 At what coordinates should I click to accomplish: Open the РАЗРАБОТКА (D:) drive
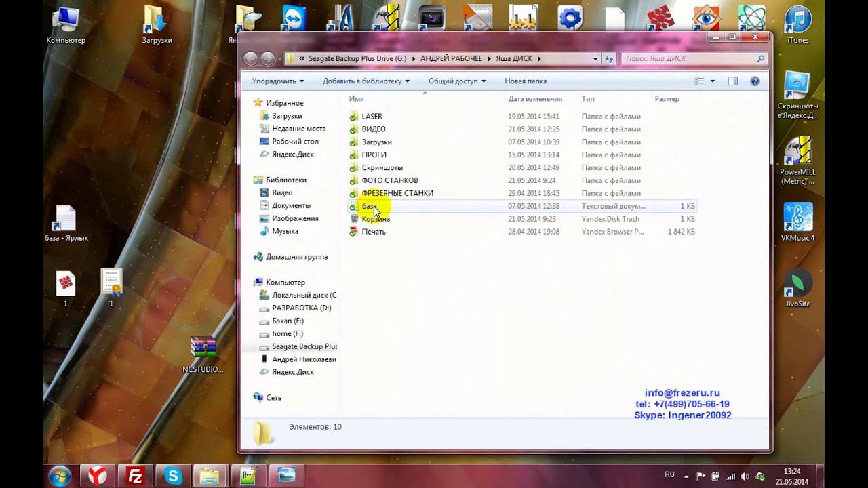tap(301, 308)
